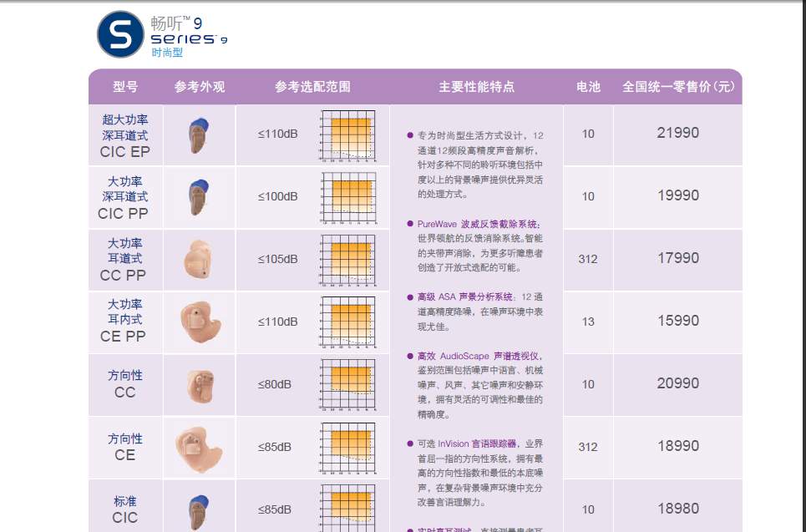Viewport: 806px width, 532px height.
Task: Select the 标准 CIC model cell
Action: [125, 508]
